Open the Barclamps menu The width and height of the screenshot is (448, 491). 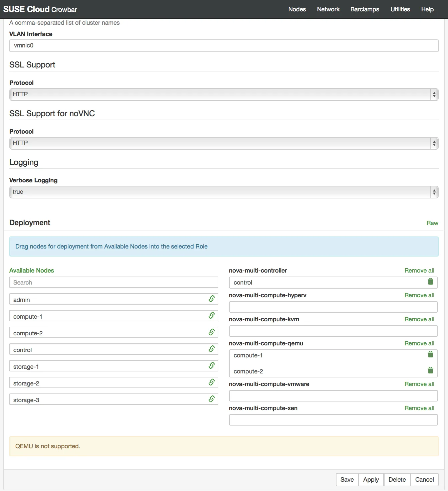(365, 9)
